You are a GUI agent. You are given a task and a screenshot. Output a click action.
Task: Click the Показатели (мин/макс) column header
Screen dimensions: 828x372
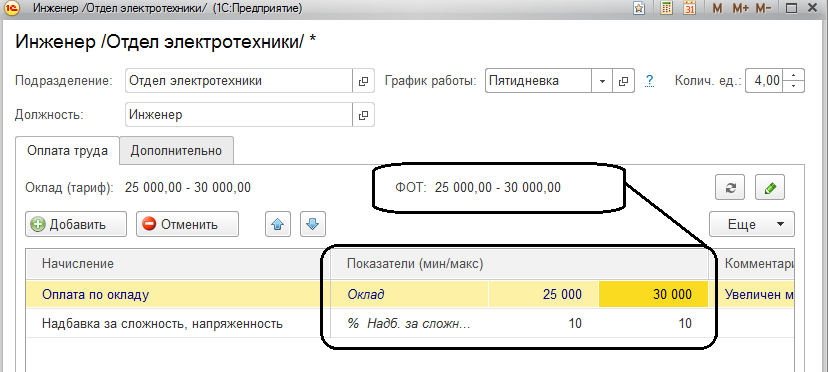tap(520, 264)
